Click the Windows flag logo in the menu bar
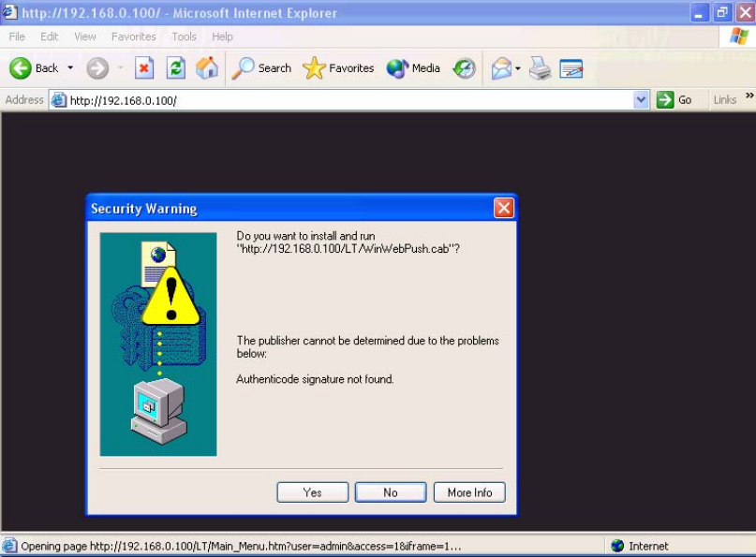This screenshot has height=557, width=756. coord(738,37)
